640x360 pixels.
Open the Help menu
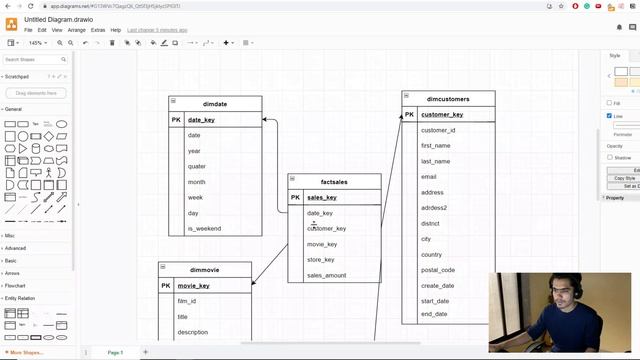click(x=116, y=30)
